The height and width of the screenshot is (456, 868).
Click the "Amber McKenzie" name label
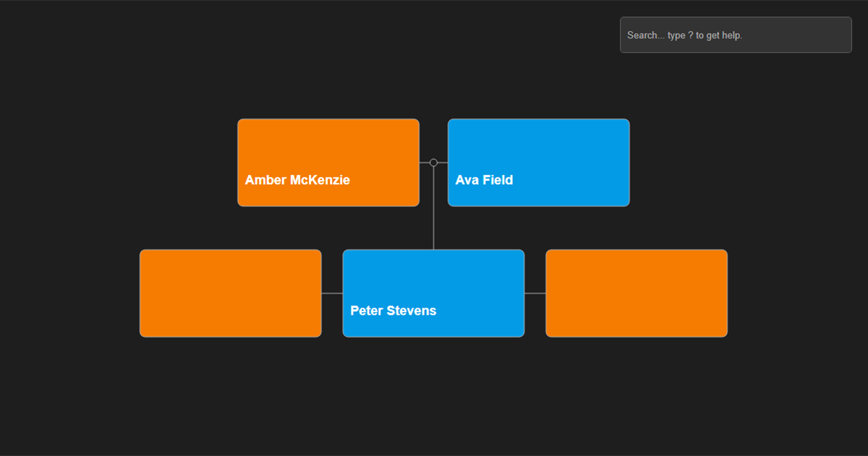297,180
